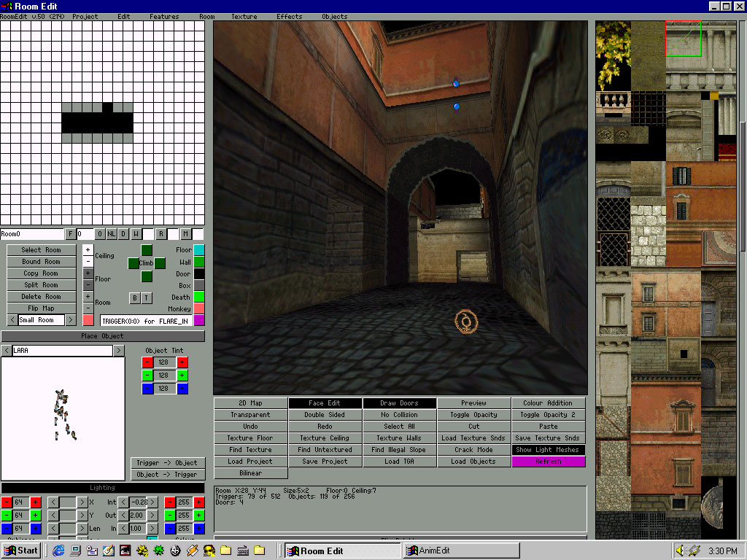
Task: Click Save Project
Action: click(325, 462)
